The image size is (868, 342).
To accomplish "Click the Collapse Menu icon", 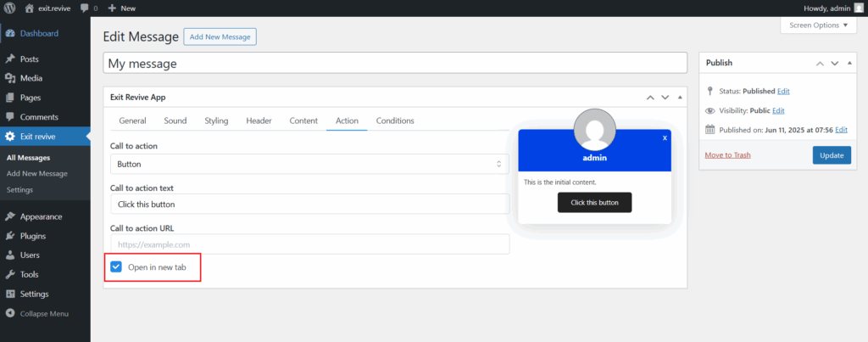I will click(10, 313).
